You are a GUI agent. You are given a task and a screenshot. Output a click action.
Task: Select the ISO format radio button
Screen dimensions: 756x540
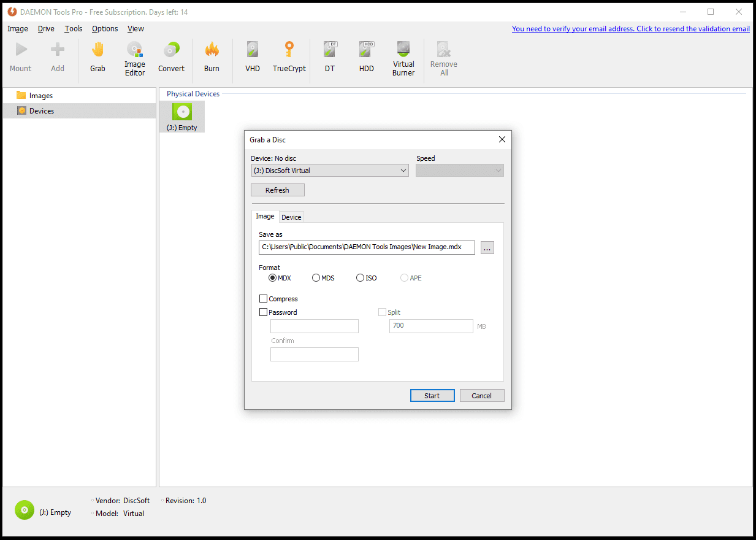(x=361, y=278)
